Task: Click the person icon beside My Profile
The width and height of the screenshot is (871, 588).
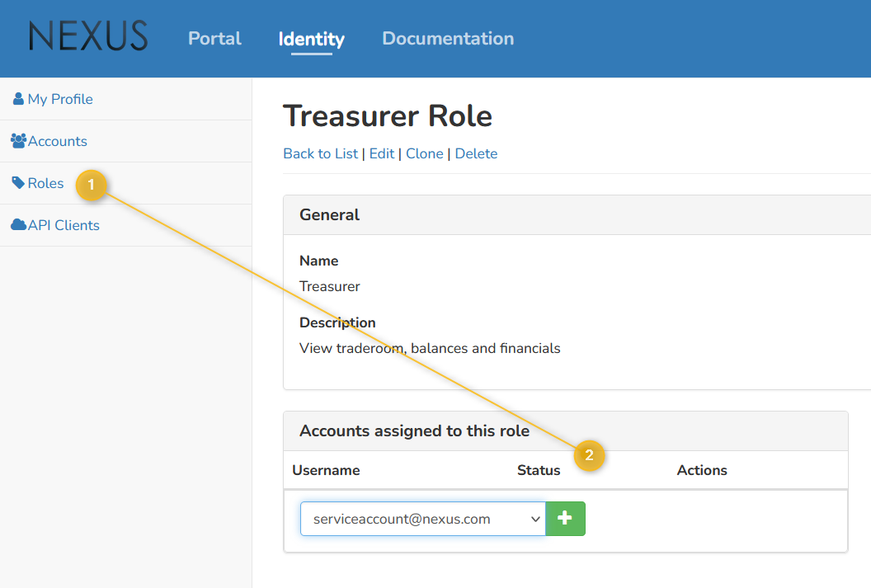Action: (x=18, y=99)
